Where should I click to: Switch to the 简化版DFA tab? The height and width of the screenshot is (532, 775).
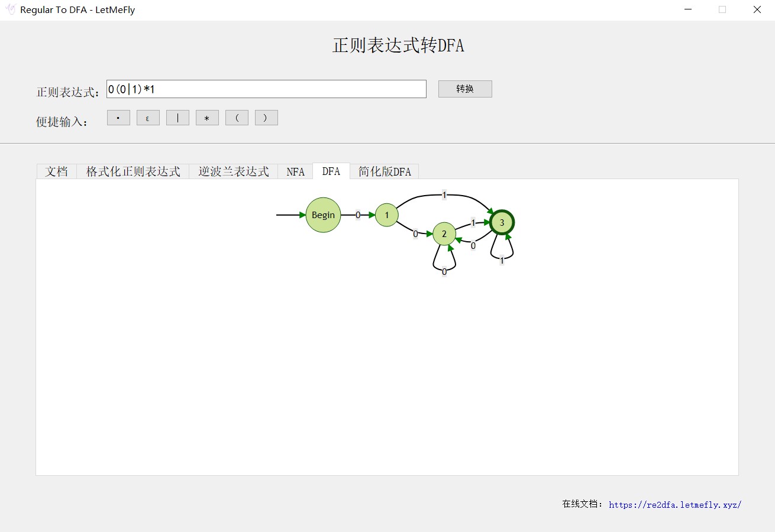(x=385, y=171)
